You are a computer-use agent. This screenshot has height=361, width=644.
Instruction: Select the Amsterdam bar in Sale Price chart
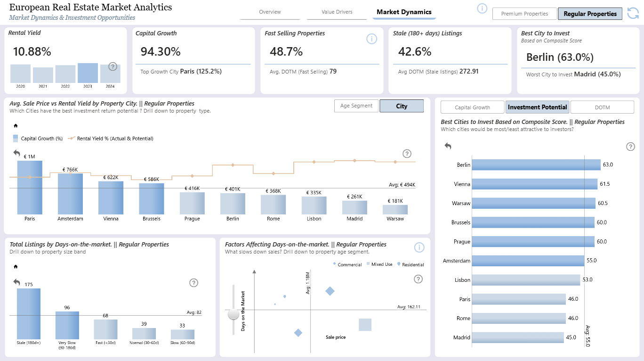click(x=70, y=194)
